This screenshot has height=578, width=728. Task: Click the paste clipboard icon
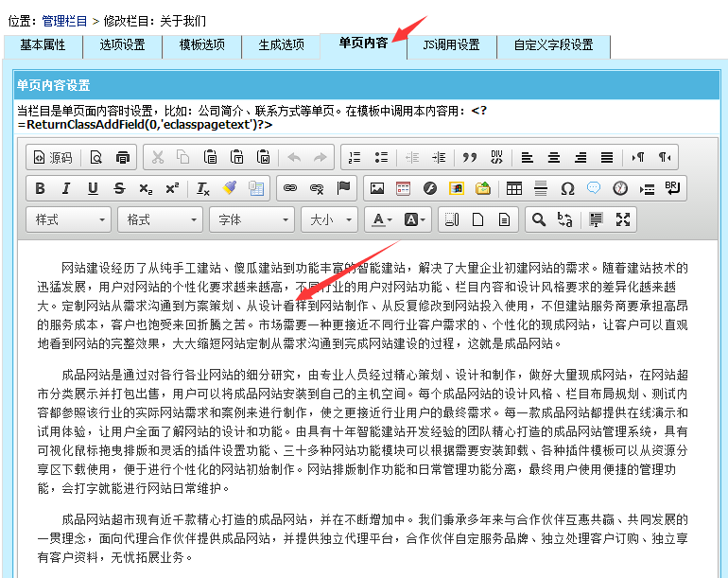210,158
